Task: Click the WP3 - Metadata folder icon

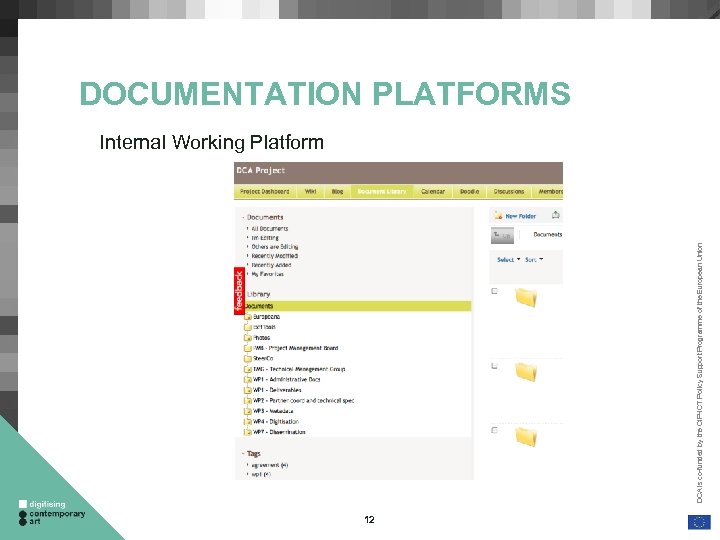Action: (x=248, y=411)
